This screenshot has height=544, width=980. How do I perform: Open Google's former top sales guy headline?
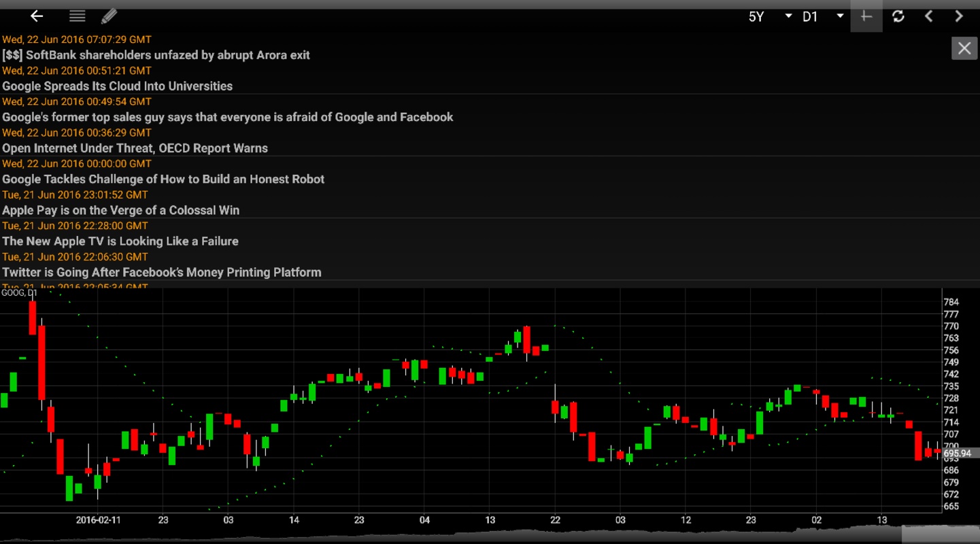pyautogui.click(x=227, y=117)
